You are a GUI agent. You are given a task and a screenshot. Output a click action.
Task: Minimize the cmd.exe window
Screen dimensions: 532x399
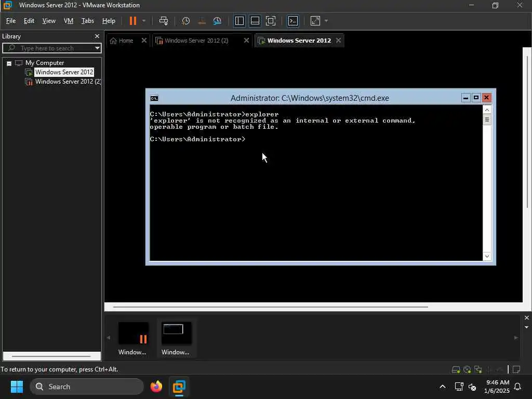coord(465,98)
